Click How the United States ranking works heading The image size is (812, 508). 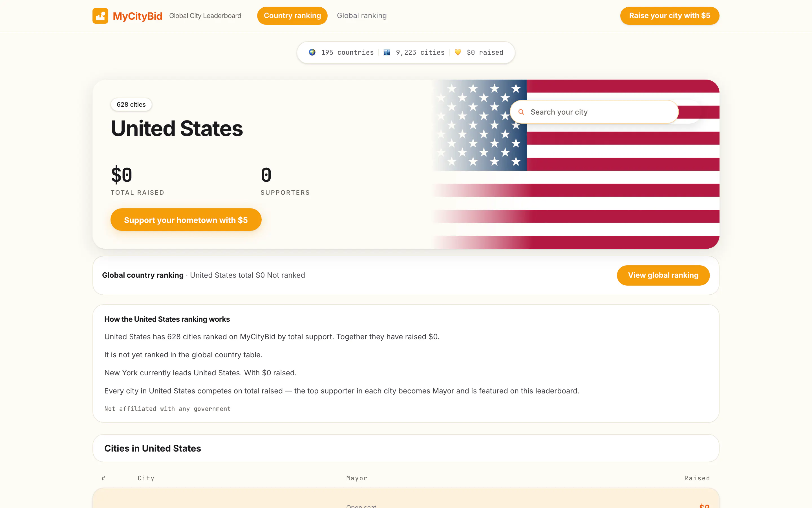tap(167, 319)
